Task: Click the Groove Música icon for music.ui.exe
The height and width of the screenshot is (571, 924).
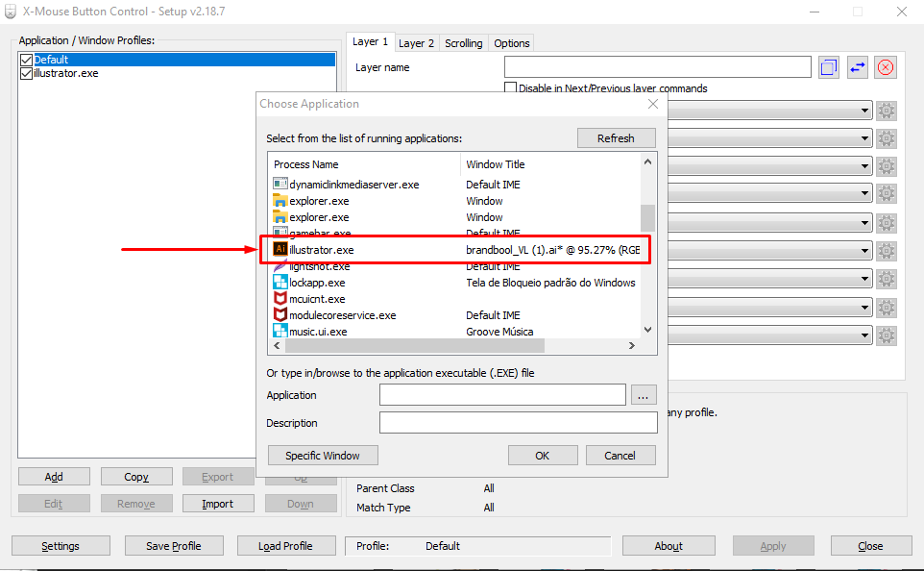Action: tap(280, 331)
